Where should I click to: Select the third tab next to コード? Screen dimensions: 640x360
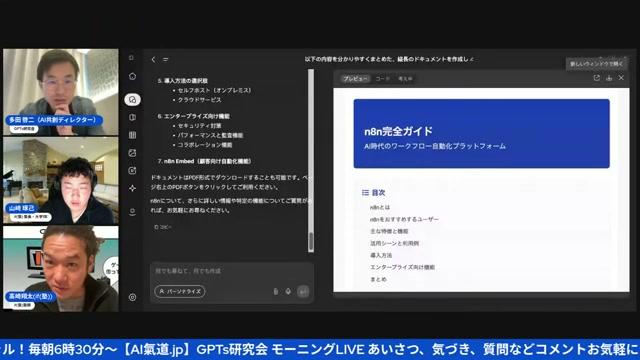405,78
